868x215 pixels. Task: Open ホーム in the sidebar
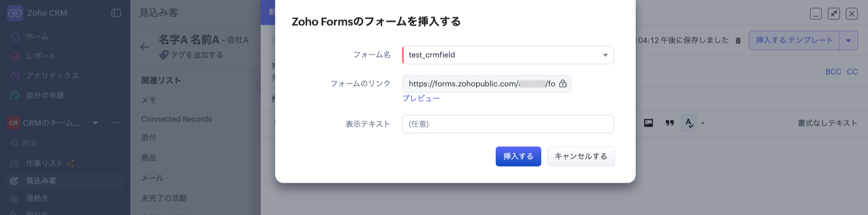click(37, 36)
